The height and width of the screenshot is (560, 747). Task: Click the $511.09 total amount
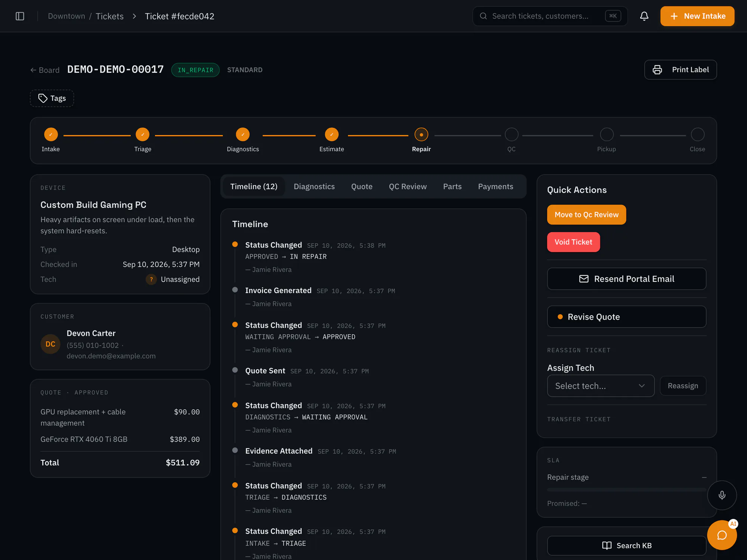coord(183,463)
